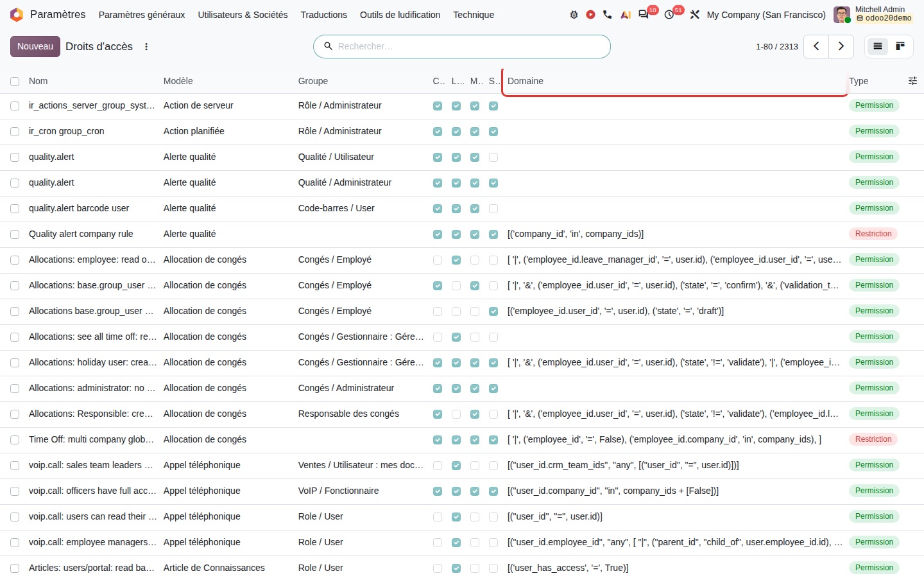Viewport: 924px width, 578px height.
Task: Select the Articles users/portal row checkbox
Action: coord(15,568)
